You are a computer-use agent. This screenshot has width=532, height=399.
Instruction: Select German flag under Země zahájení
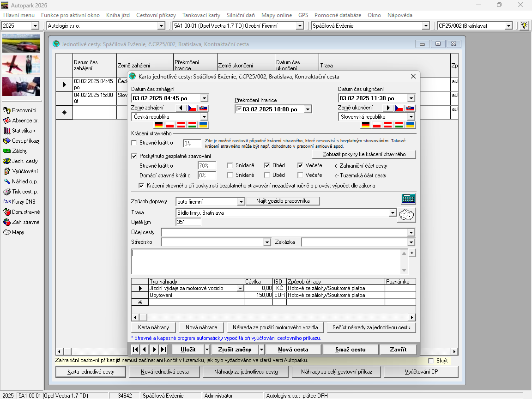point(159,125)
